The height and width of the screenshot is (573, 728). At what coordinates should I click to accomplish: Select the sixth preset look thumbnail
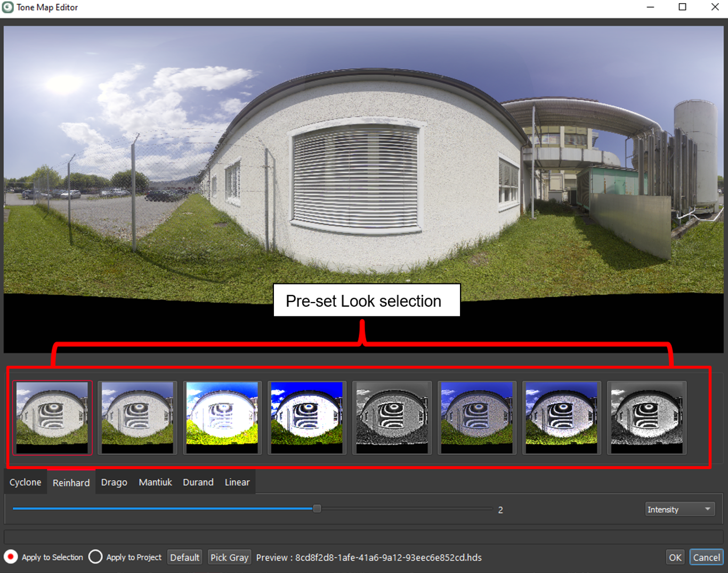click(x=476, y=418)
